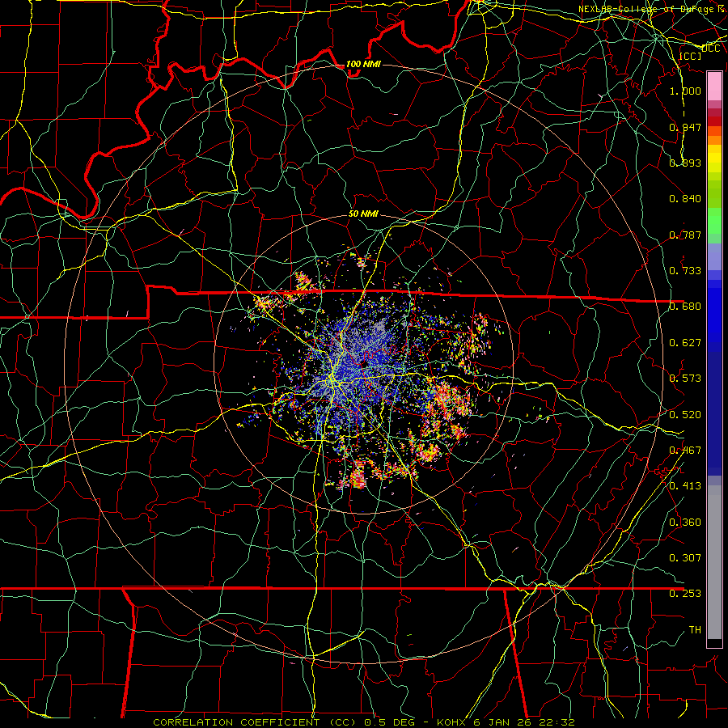Click the KOHX station identifier in caption

point(451,722)
